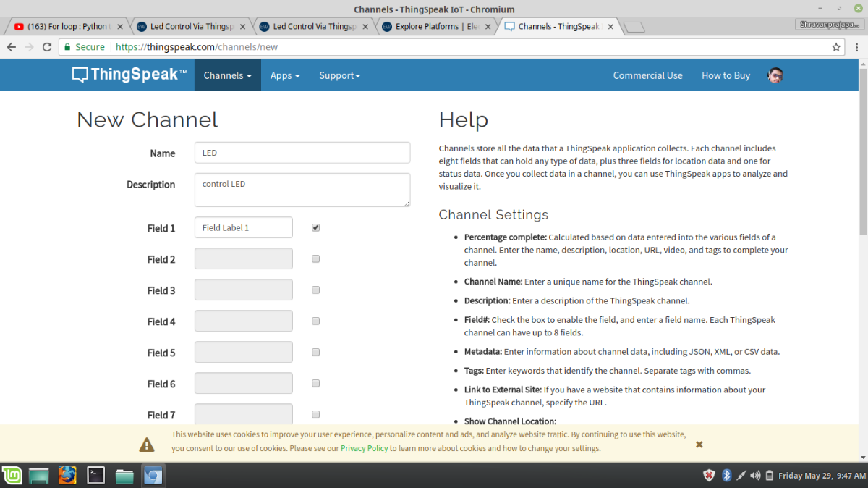The height and width of the screenshot is (488, 868).
Task: Click into the channel Name field
Action: 302,153
